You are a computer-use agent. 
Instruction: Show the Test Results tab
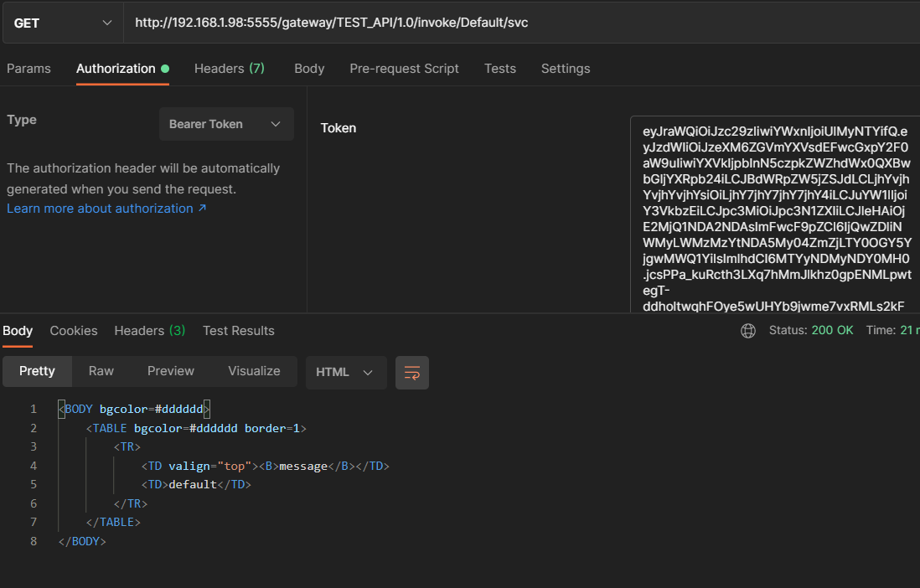(238, 331)
